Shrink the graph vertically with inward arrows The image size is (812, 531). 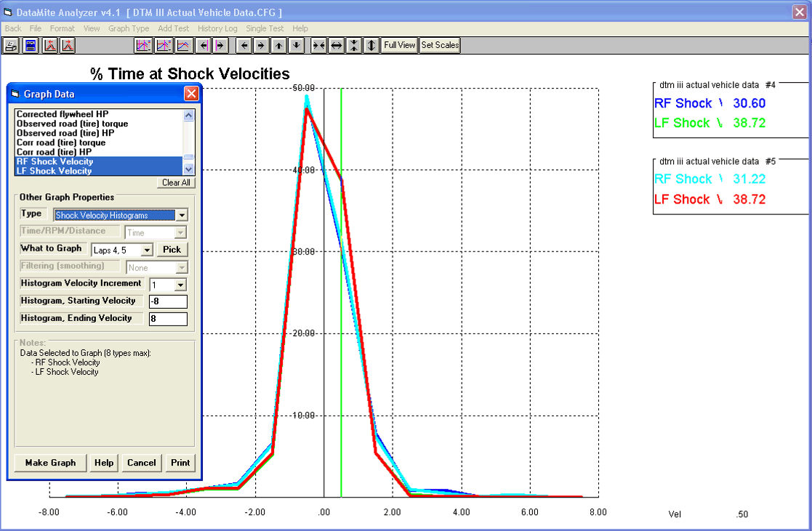354,46
